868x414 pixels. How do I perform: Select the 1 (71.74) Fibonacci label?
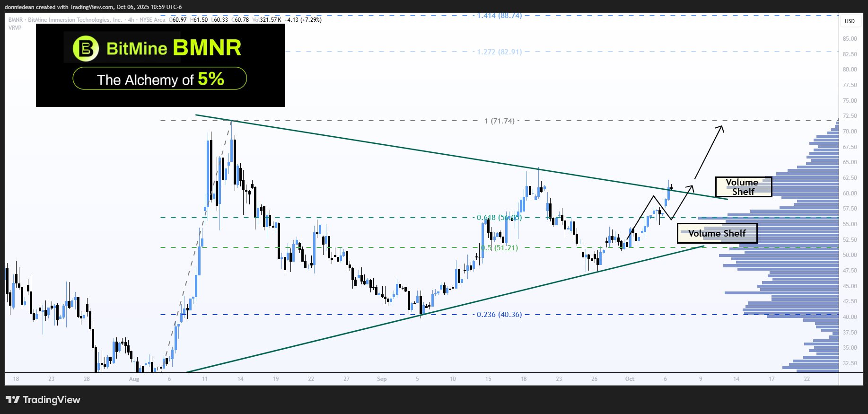(499, 121)
